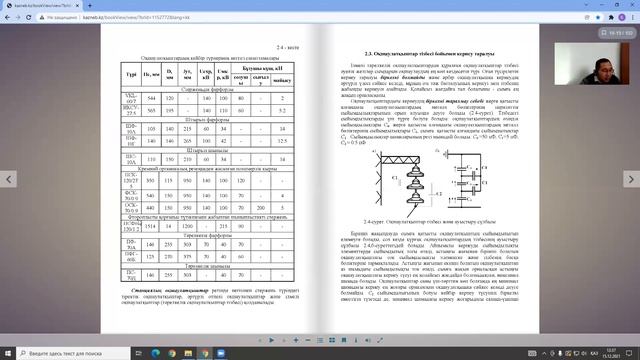Click the address bar URL field
640x360 pixels.
click(x=310, y=18)
